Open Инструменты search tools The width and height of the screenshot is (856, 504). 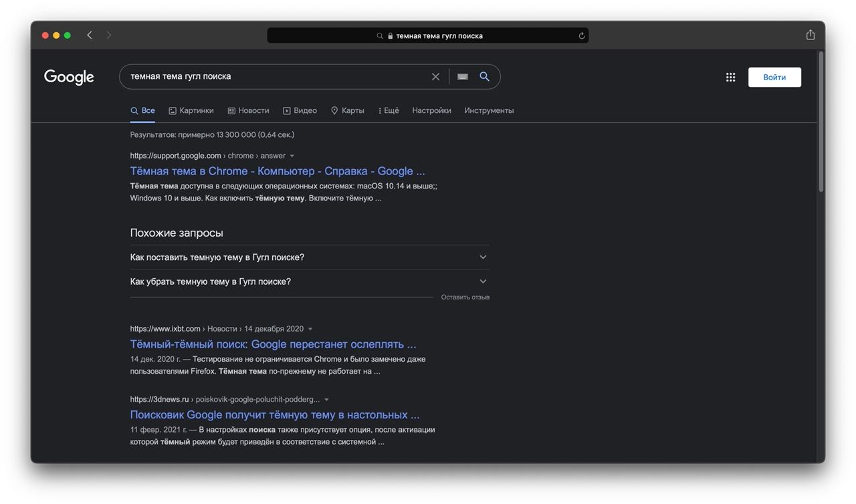click(489, 110)
